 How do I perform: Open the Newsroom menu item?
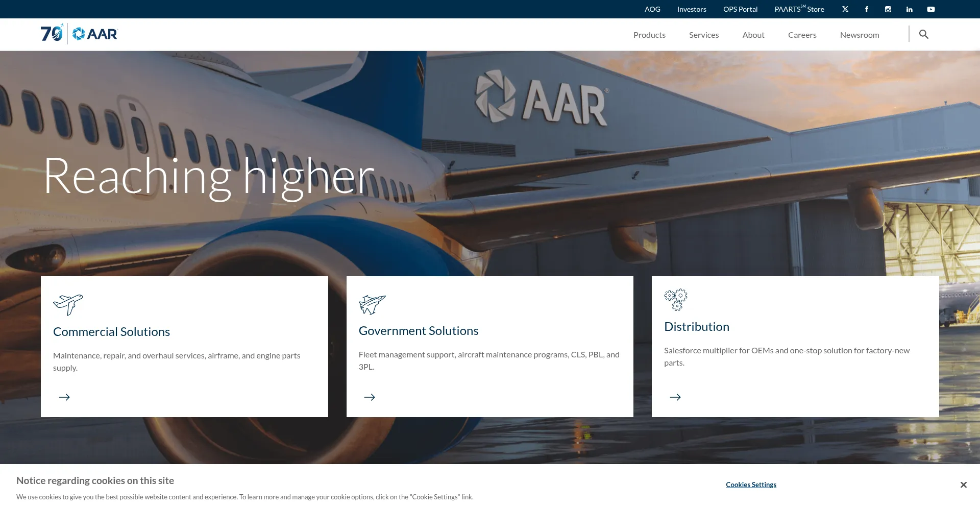click(860, 35)
